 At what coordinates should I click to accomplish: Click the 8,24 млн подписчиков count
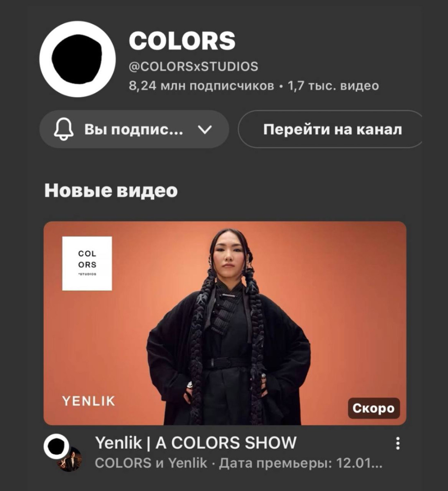coord(201,86)
